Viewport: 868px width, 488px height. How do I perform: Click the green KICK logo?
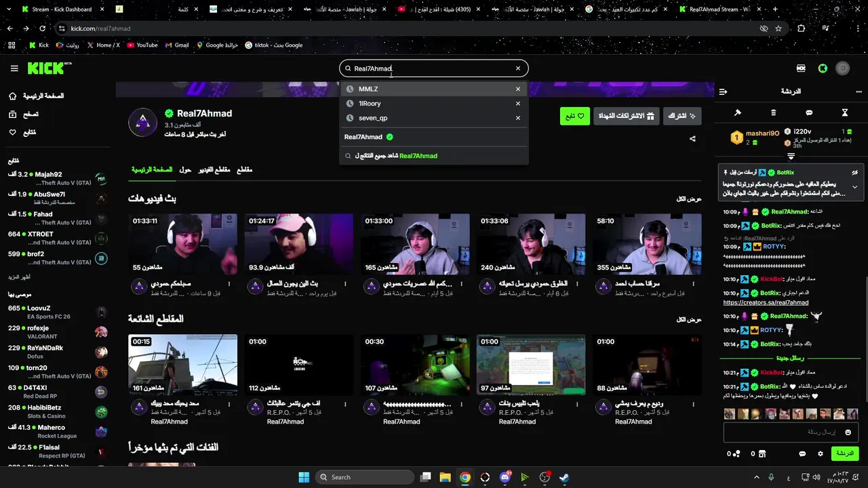click(49, 68)
